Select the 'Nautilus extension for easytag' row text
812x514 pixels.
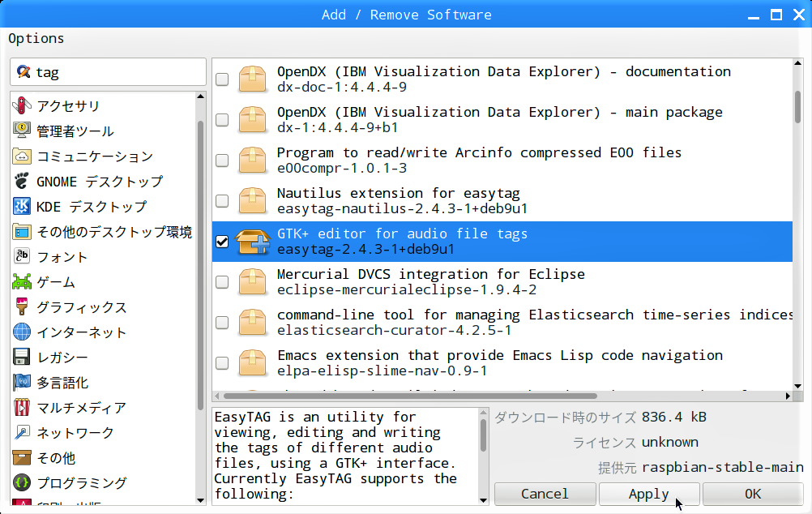pyautogui.click(x=398, y=193)
